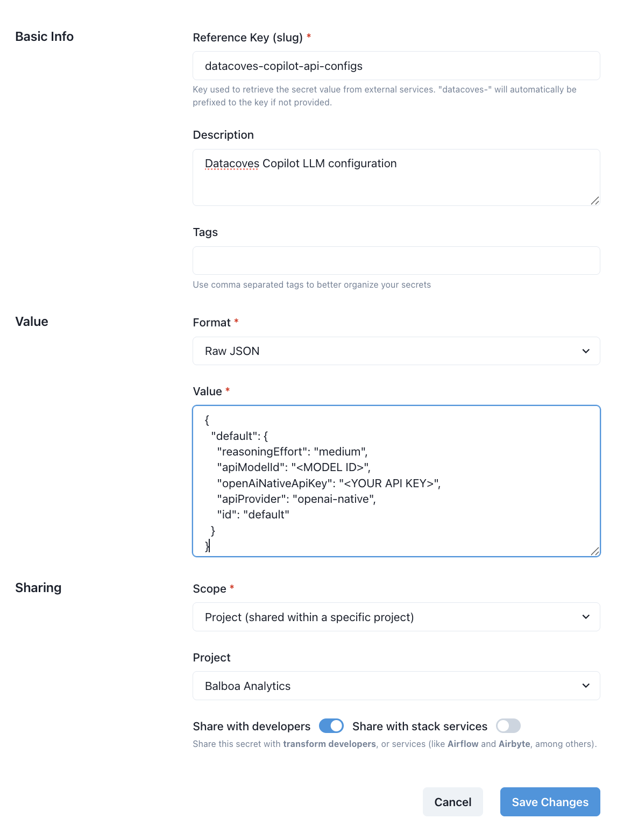
Task: Enable Share with stack services
Action: (508, 726)
